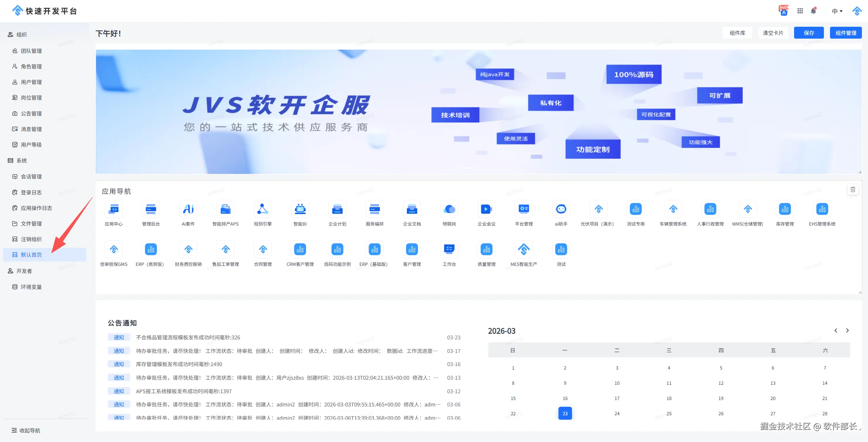The width and height of the screenshot is (868, 442).
Task: Click the trash icon in 应用导航 card
Action: tap(853, 190)
